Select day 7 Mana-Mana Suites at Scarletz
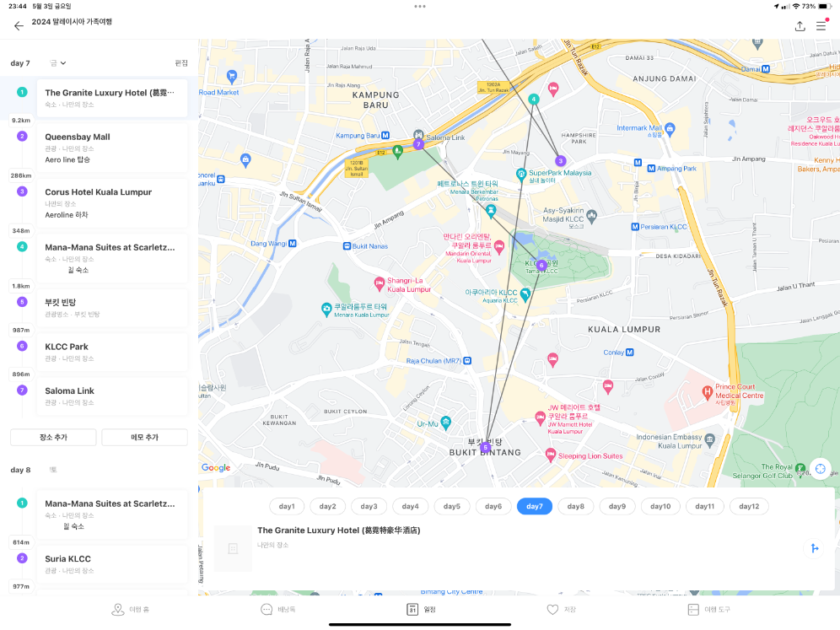The width and height of the screenshot is (840, 630). click(x=112, y=258)
